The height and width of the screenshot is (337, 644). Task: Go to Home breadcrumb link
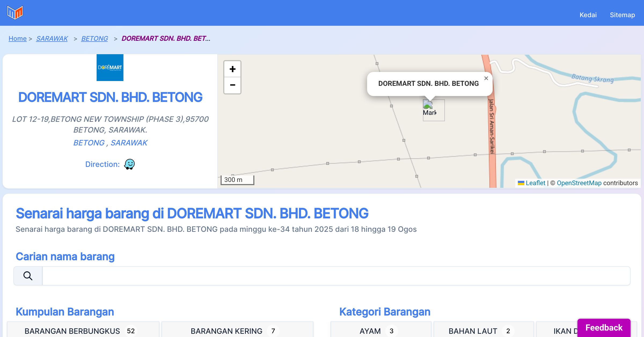tap(17, 39)
